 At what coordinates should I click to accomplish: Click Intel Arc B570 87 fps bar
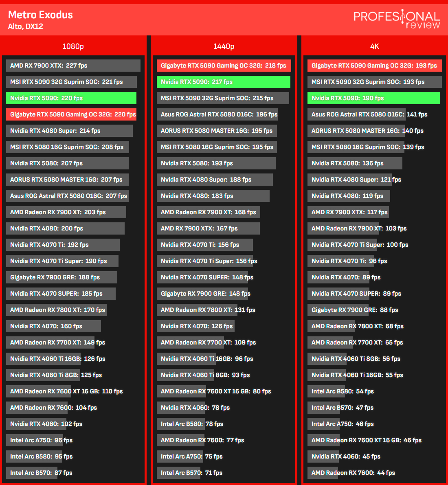(32, 473)
